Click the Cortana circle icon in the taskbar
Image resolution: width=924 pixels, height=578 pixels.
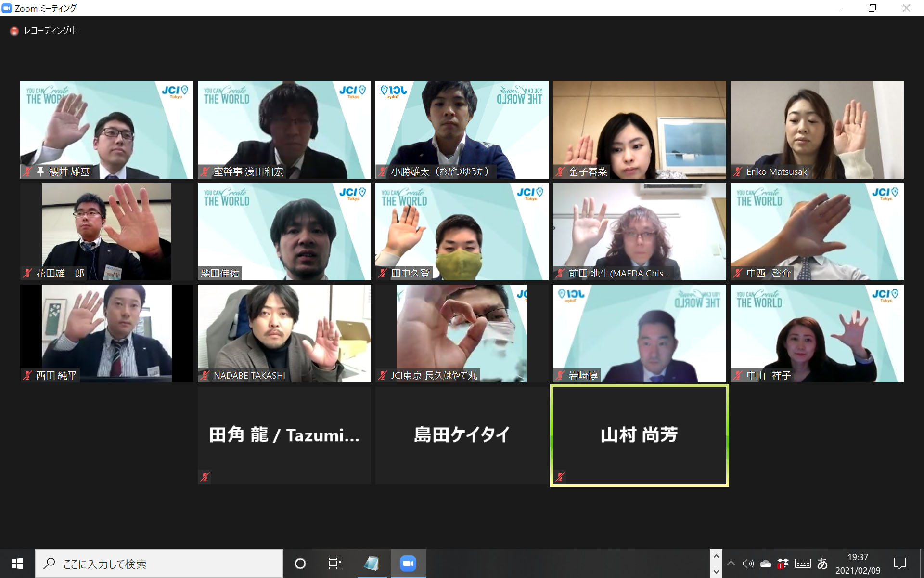(x=300, y=563)
